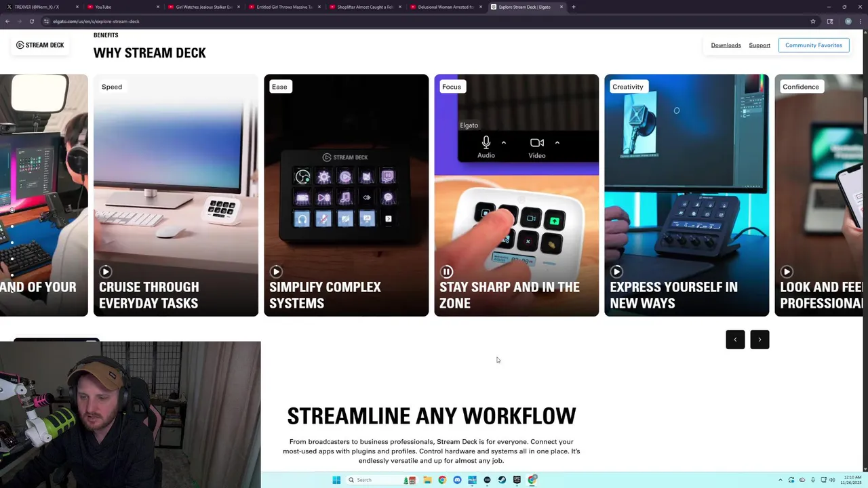Play the Confidence card video
Screen dimensions: 868x488
[x=787, y=272]
